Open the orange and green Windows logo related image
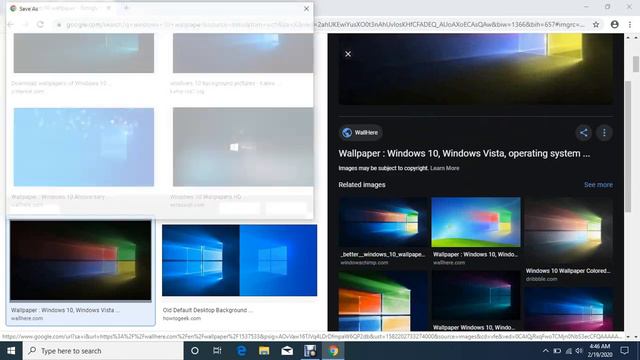This screenshot has width=640, height=360. click(x=383, y=301)
